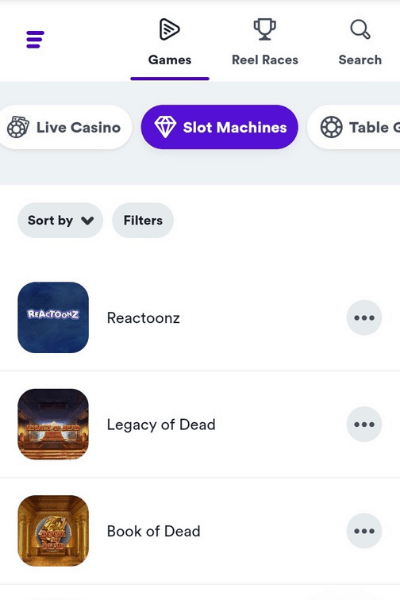Viewport: 400px width, 600px height.
Task: Click the Legacy of Dead title
Action: click(x=161, y=425)
